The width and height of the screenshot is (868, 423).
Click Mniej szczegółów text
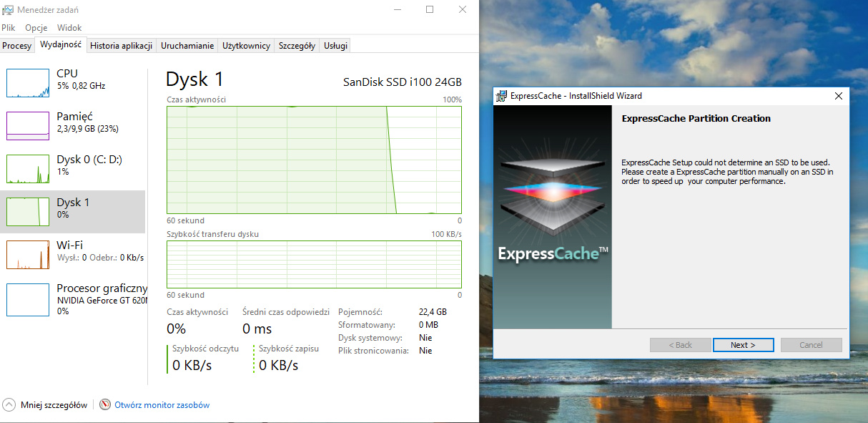pyautogui.click(x=54, y=405)
